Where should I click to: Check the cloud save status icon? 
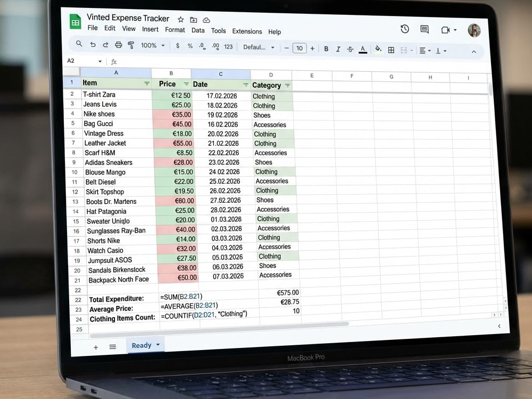(x=206, y=20)
